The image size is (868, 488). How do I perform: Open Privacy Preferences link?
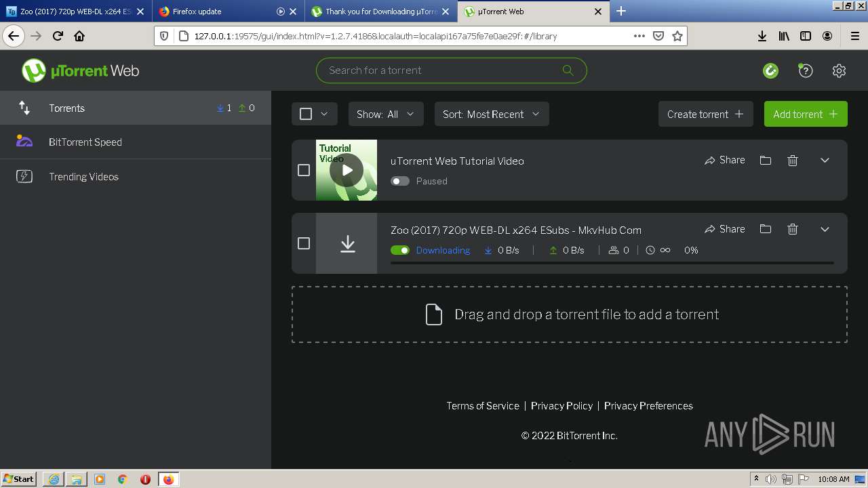click(x=648, y=405)
